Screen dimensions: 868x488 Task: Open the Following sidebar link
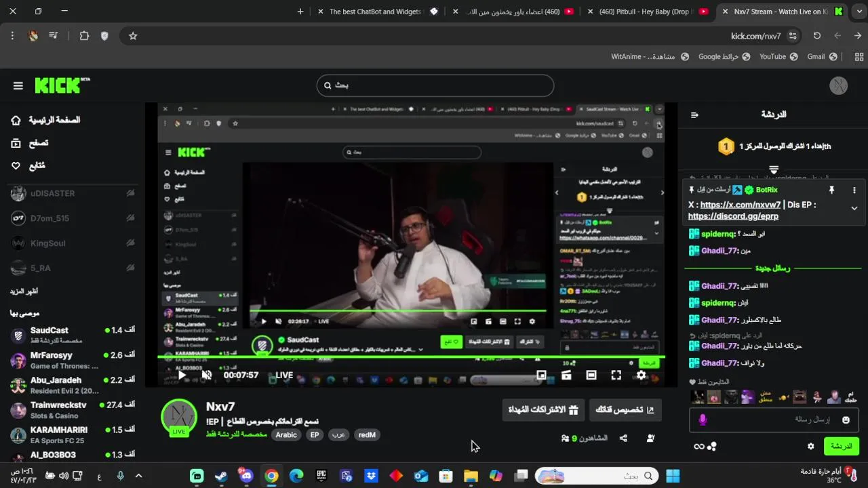[x=28, y=165]
